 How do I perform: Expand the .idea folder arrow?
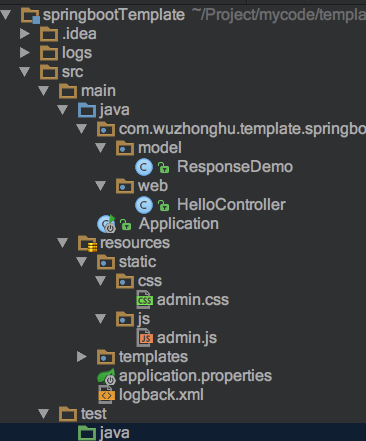[x=25, y=34]
